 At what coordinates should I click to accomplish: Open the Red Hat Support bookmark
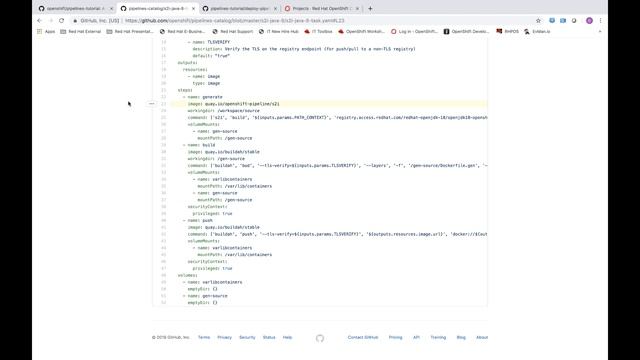point(233,31)
